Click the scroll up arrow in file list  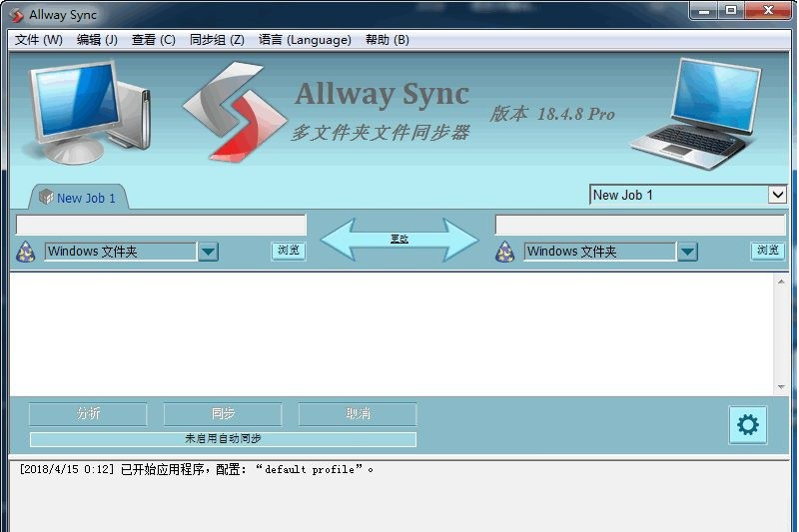pos(781,281)
